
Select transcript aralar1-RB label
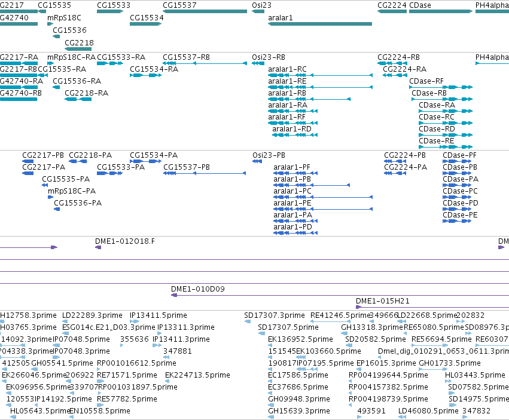coord(287,93)
